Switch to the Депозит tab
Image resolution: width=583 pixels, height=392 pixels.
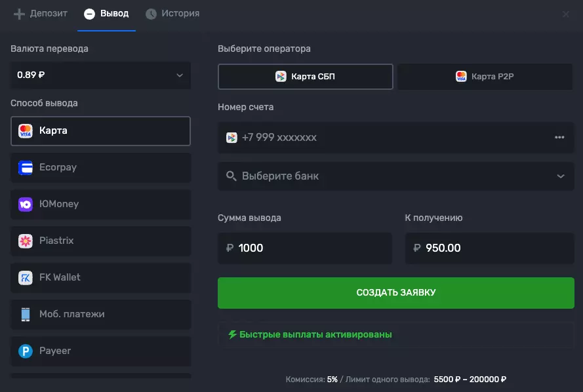pyautogui.click(x=41, y=13)
